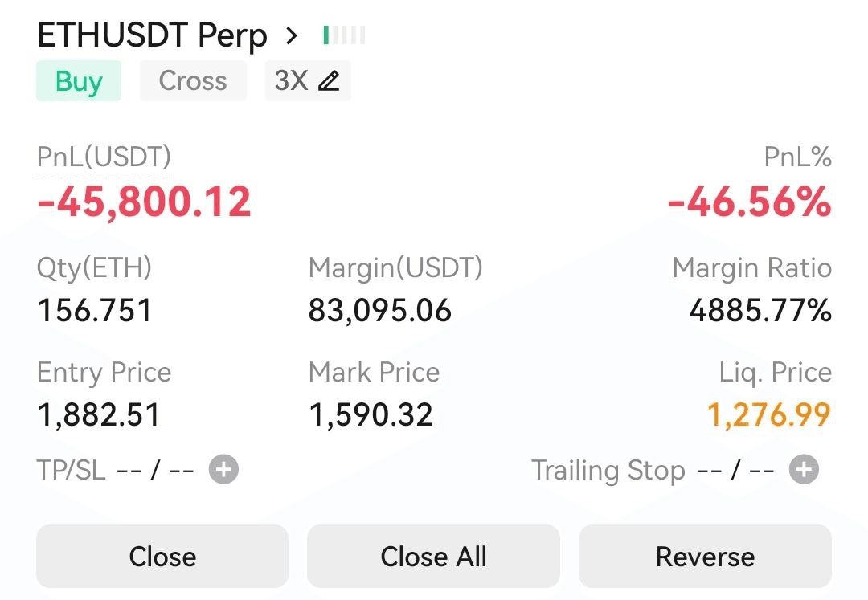Tap the ETHUSDT Perp contract title

tap(152, 35)
